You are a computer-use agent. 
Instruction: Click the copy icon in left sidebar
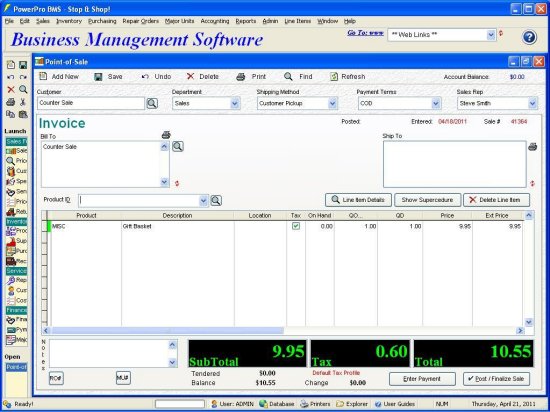(x=11, y=114)
